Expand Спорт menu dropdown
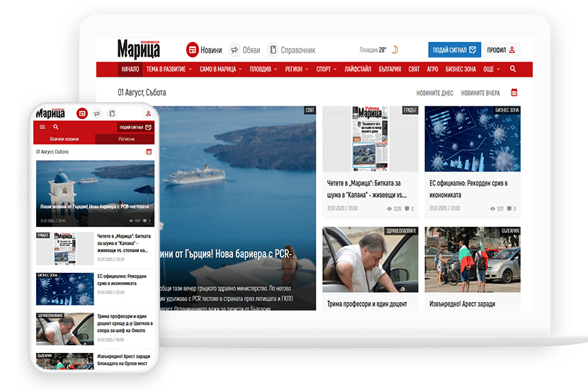 click(x=327, y=69)
